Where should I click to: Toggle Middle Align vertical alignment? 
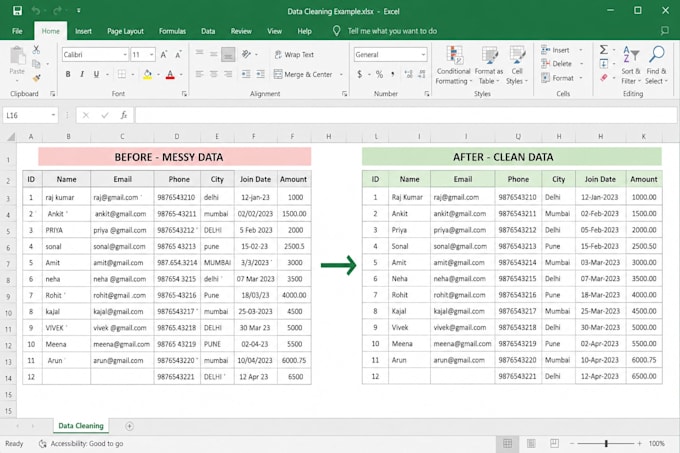click(x=213, y=54)
